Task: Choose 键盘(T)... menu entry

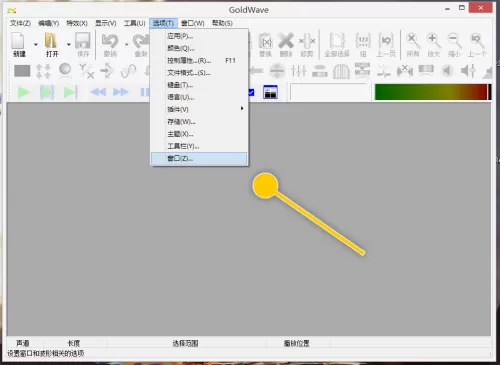Action: coord(199,85)
